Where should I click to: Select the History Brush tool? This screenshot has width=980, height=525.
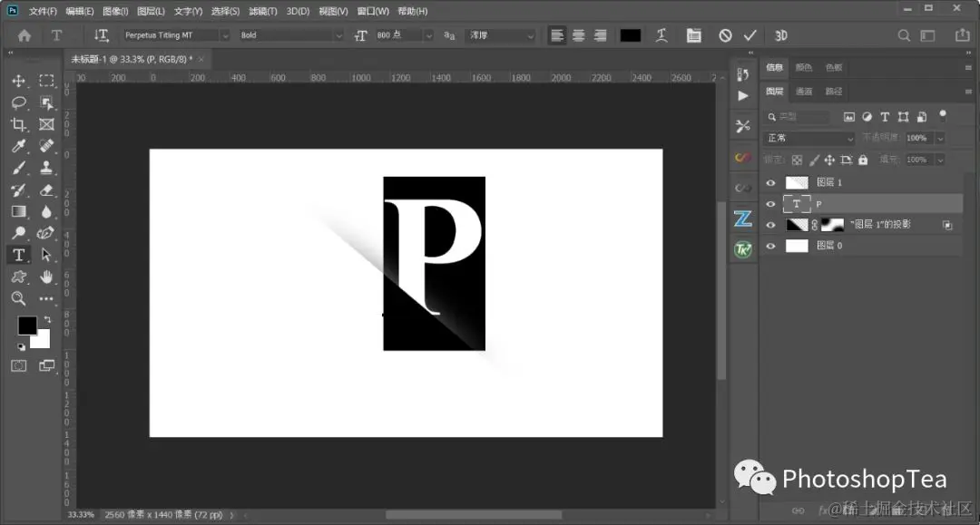(19, 190)
